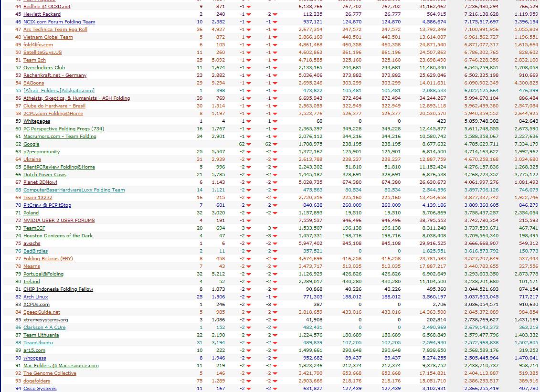
Task: Open dogefolders team link
Action: tap(37, 381)
